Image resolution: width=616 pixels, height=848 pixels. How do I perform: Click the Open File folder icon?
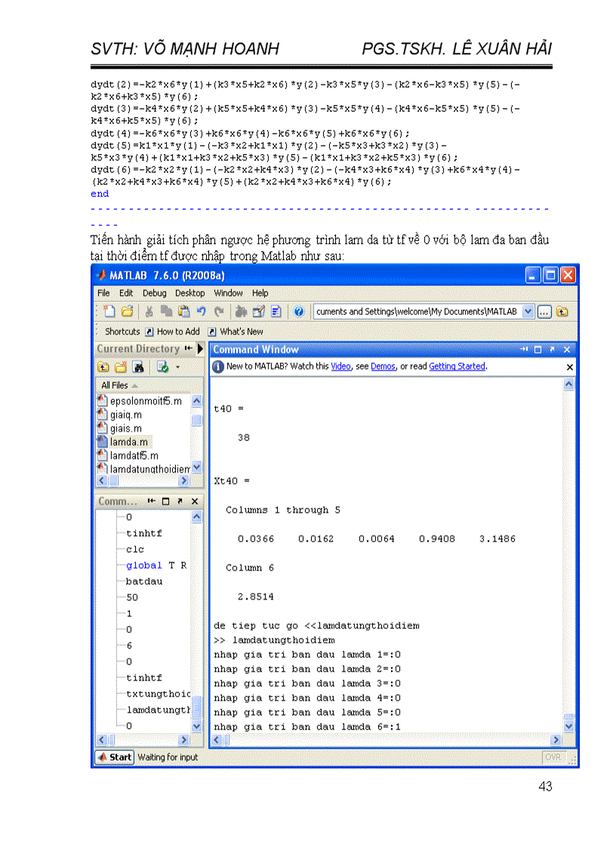[127, 311]
